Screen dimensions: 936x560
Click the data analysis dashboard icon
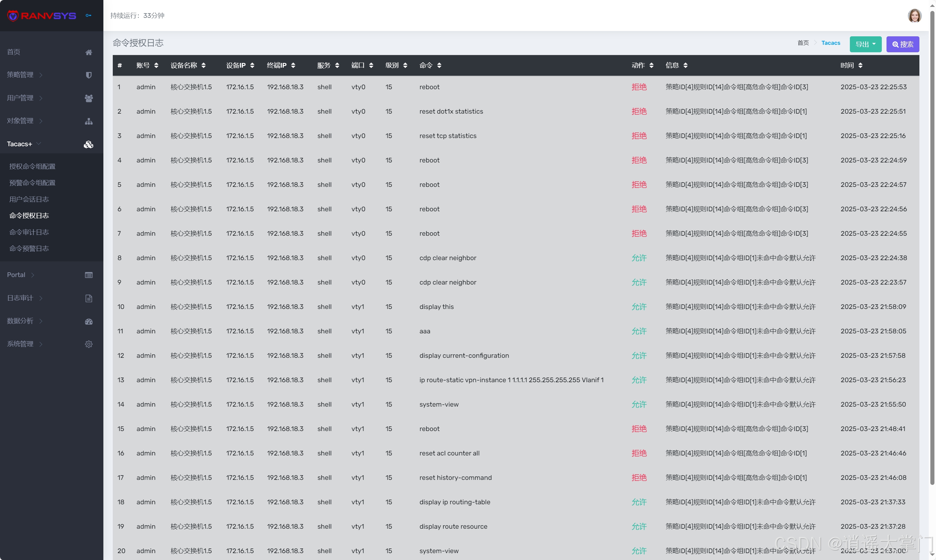89,321
